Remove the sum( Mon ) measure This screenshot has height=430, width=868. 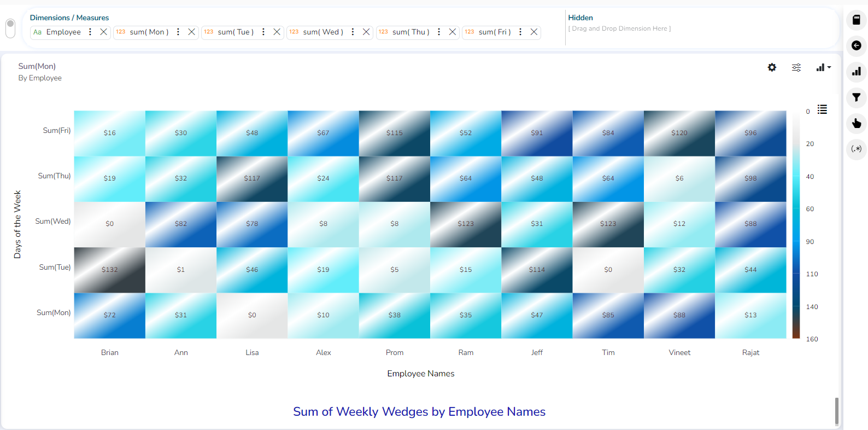(x=191, y=32)
